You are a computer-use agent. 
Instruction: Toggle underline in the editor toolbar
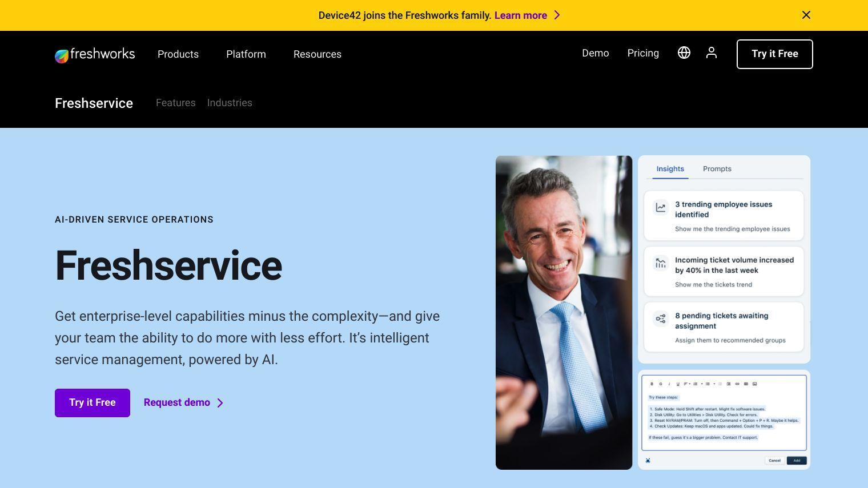[678, 384]
